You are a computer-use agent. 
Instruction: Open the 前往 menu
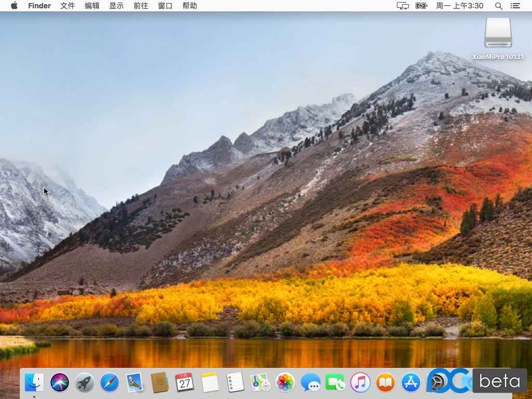coord(141,6)
